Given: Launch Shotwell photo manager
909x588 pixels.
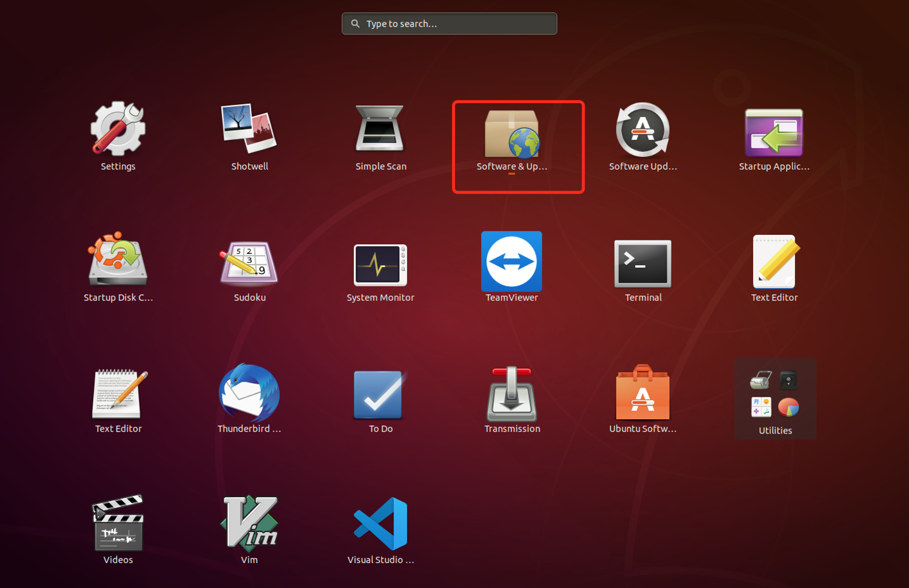Looking at the screenshot, I should [249, 129].
